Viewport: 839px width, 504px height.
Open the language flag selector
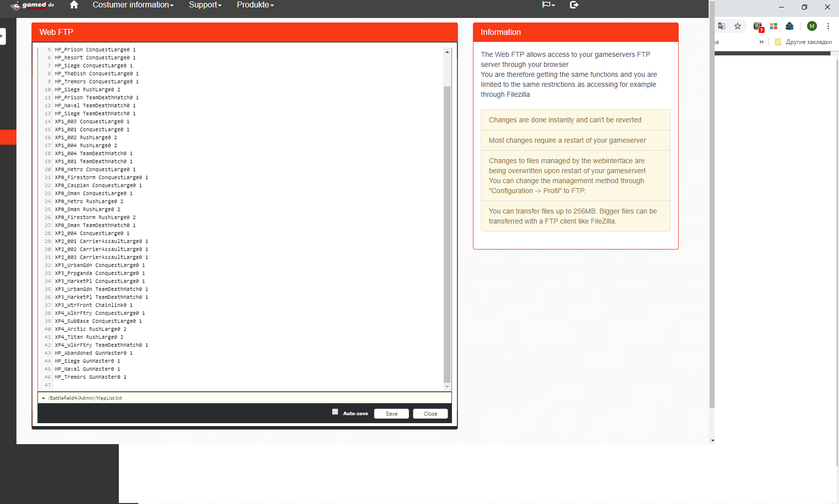[x=548, y=5]
